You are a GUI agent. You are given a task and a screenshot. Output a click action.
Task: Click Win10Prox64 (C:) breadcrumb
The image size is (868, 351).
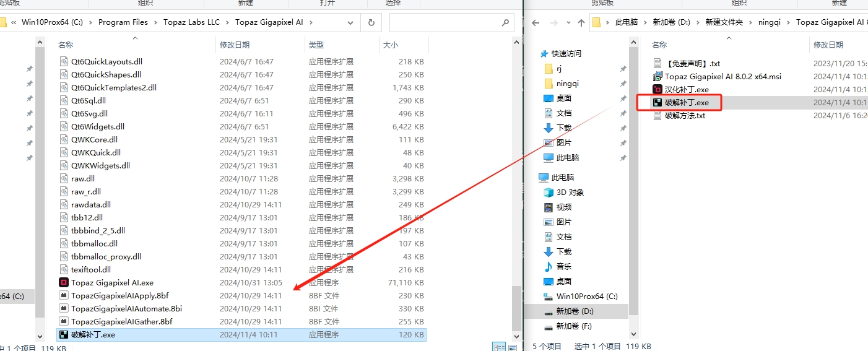click(x=53, y=22)
